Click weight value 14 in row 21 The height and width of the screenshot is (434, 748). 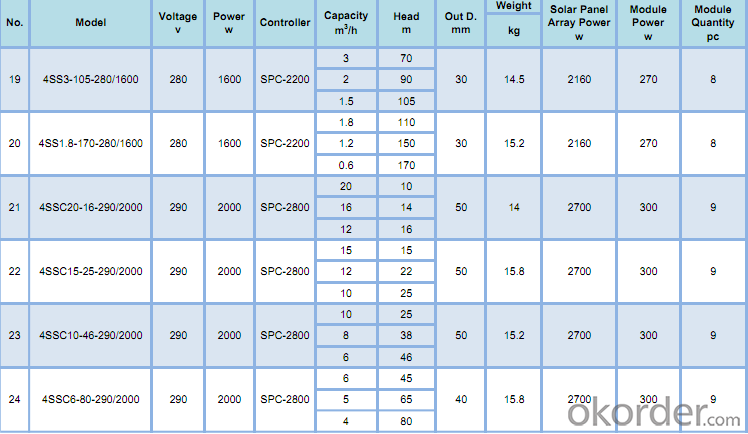[x=514, y=207]
